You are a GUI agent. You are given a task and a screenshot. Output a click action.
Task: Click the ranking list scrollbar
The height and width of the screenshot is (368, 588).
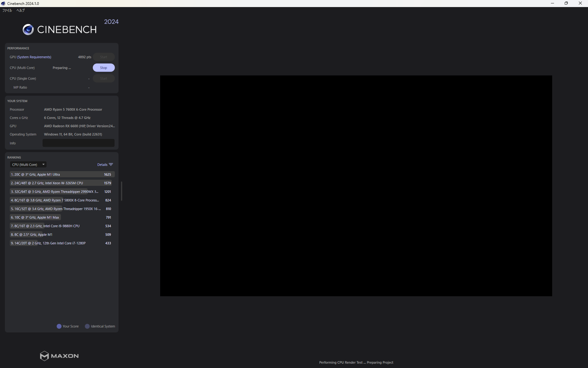122,191
